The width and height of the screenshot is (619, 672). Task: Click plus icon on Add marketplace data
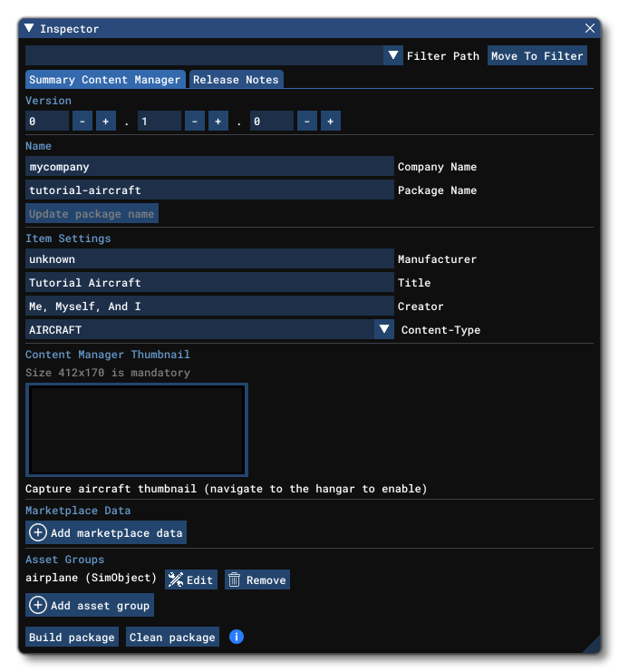38,532
